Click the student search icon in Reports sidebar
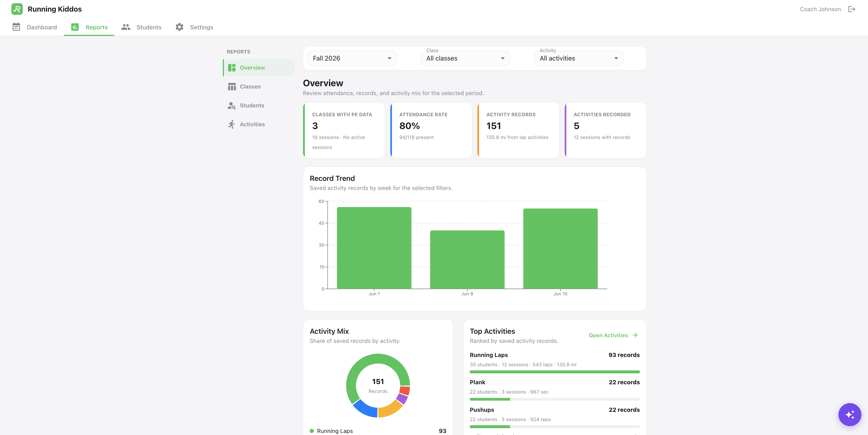The image size is (868, 435). tap(231, 106)
